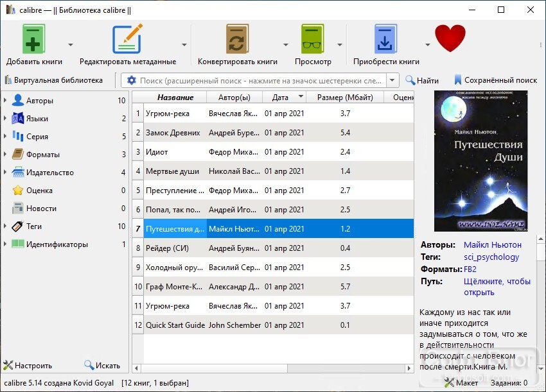Expand the Теги tree category

(x=5, y=226)
